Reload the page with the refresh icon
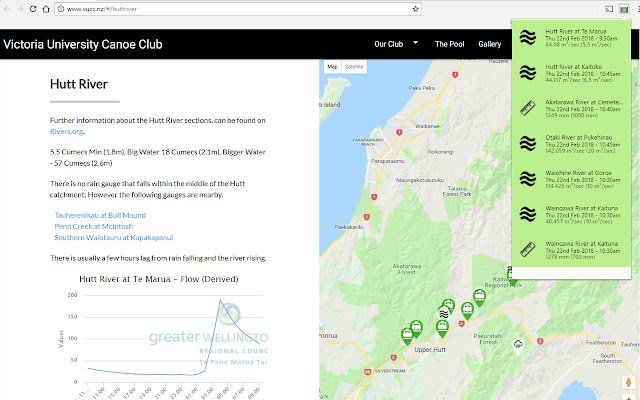 pos(33,9)
